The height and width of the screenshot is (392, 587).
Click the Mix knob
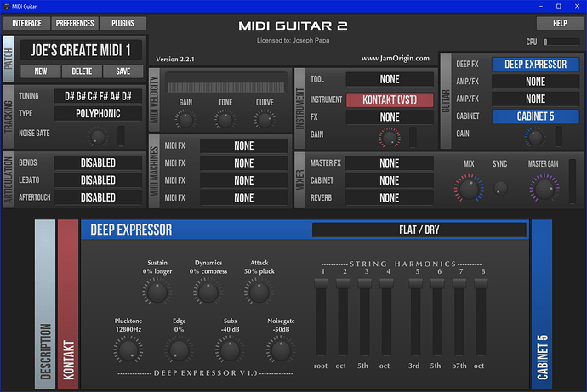click(x=469, y=188)
